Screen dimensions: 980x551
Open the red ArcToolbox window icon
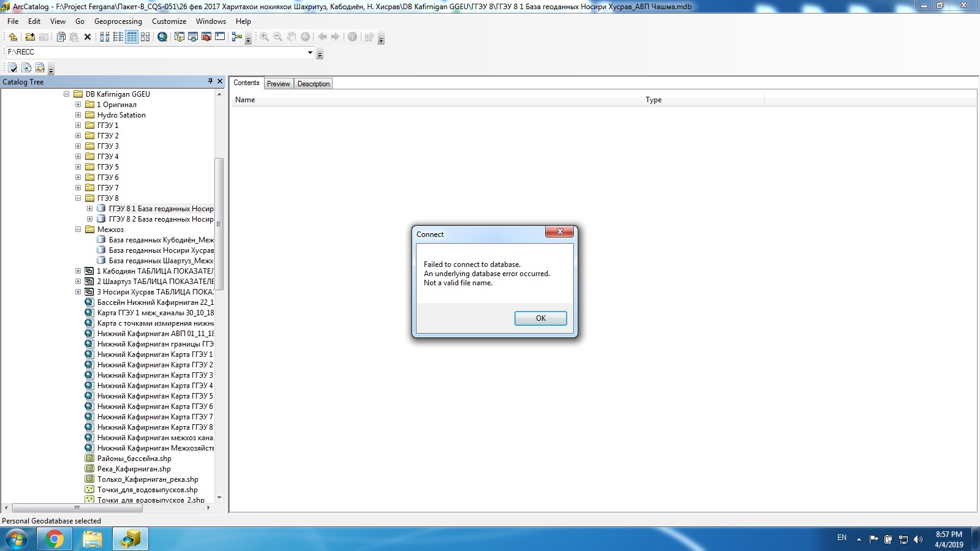pyautogui.click(x=206, y=37)
